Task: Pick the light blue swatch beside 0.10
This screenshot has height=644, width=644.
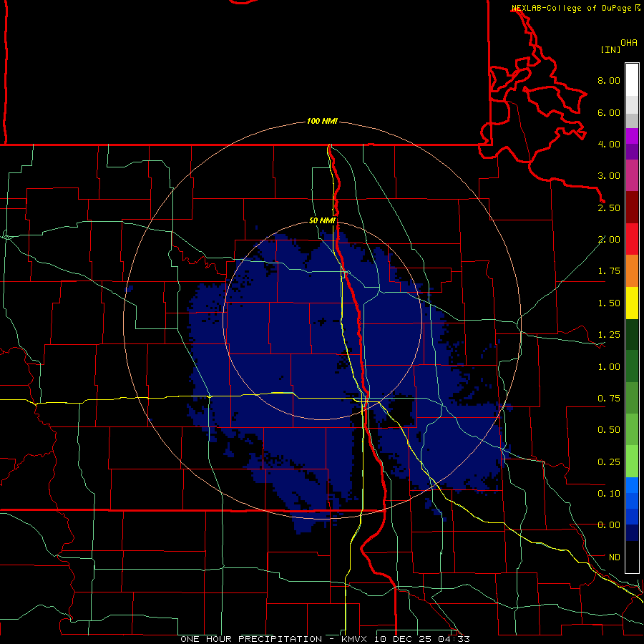Action: (x=632, y=485)
